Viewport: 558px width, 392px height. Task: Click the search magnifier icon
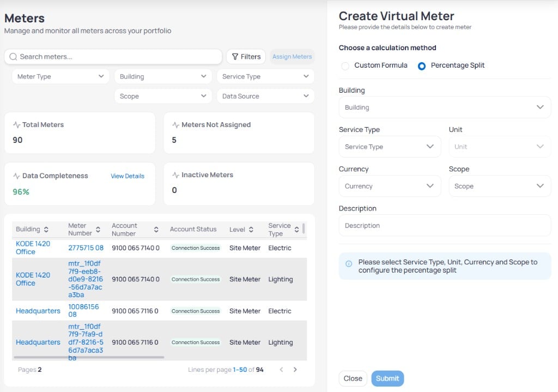pyautogui.click(x=13, y=57)
